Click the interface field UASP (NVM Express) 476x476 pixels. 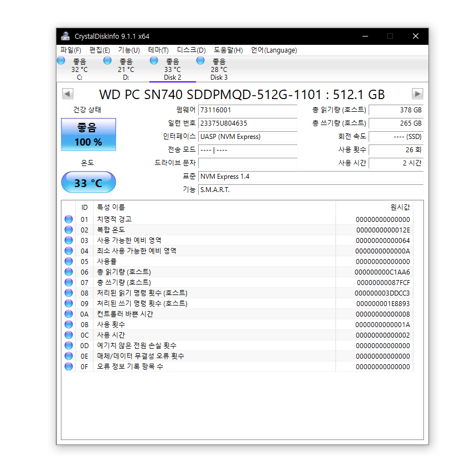(x=248, y=137)
